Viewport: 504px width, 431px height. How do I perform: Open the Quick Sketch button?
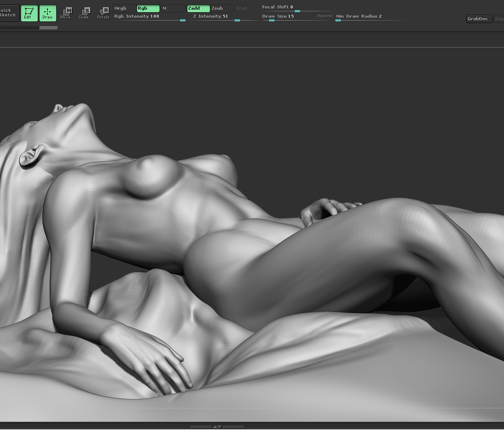pyautogui.click(x=9, y=13)
